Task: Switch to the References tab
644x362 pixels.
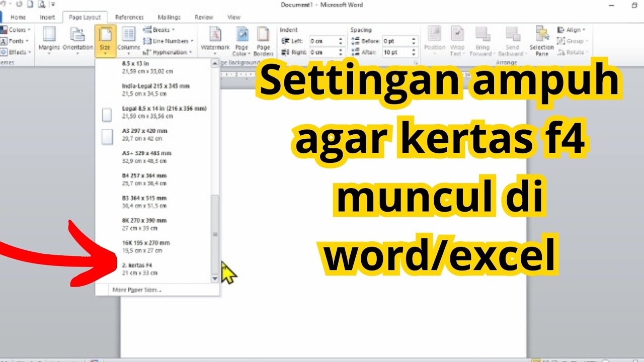Action: click(x=129, y=17)
